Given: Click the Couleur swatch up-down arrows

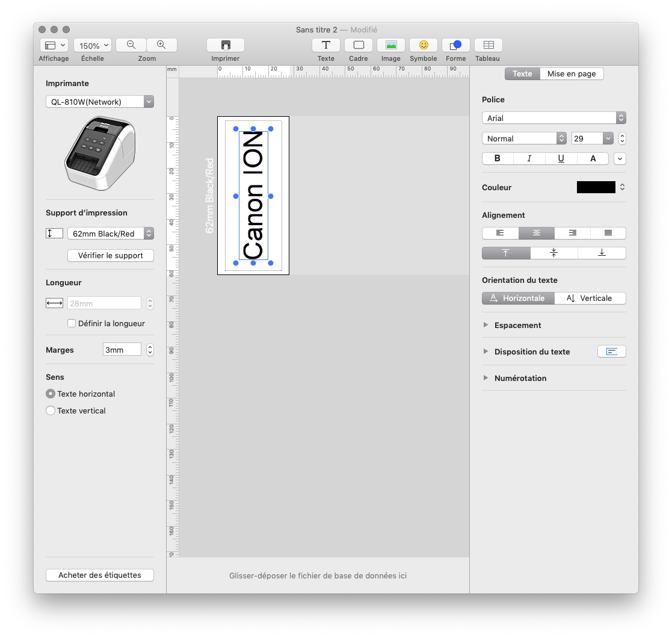Looking at the screenshot, I should [x=622, y=187].
